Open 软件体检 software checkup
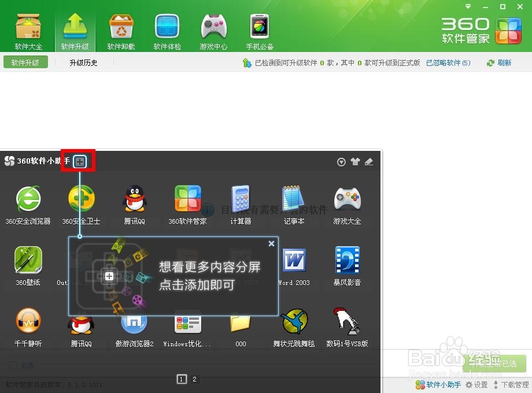Viewport: 532px width, 393px height. coord(167,32)
